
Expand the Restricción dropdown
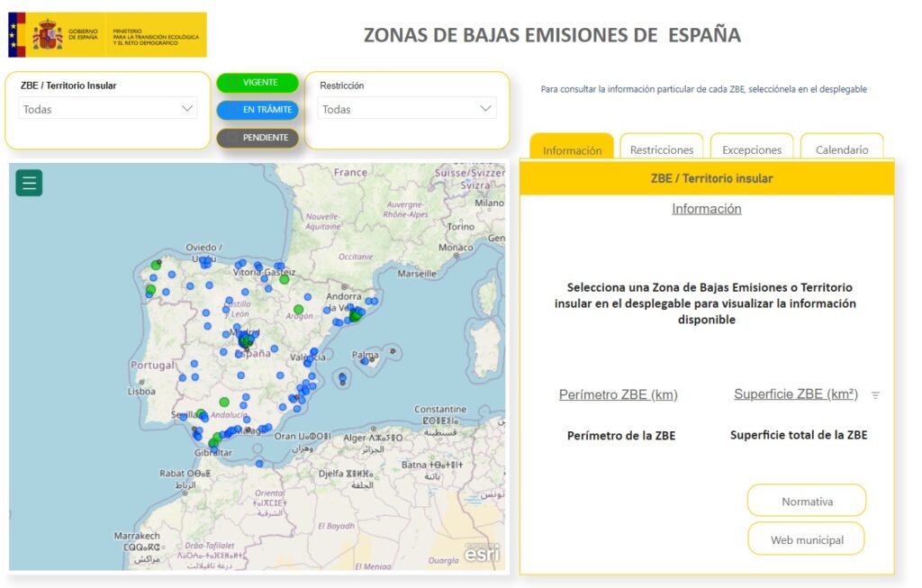[407, 109]
